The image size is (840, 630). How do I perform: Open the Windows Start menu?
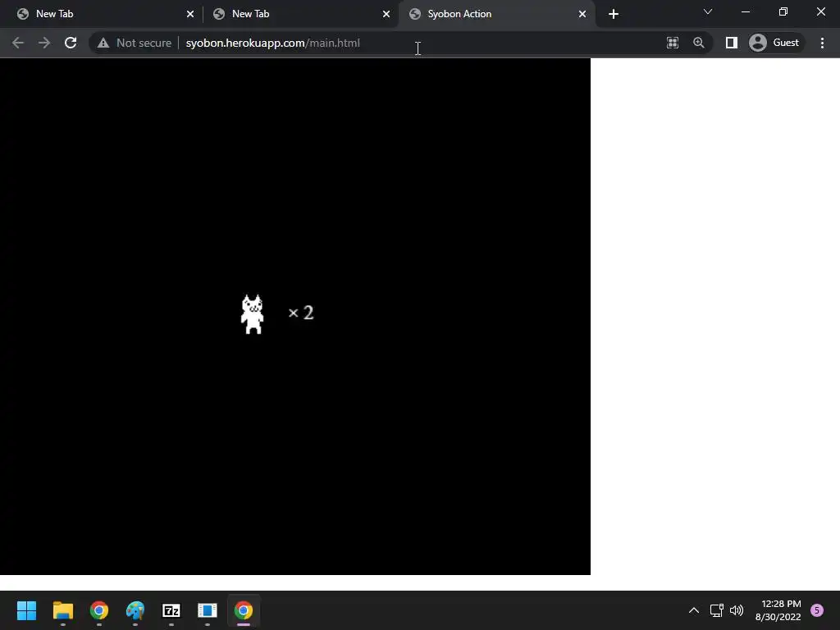pos(26,610)
